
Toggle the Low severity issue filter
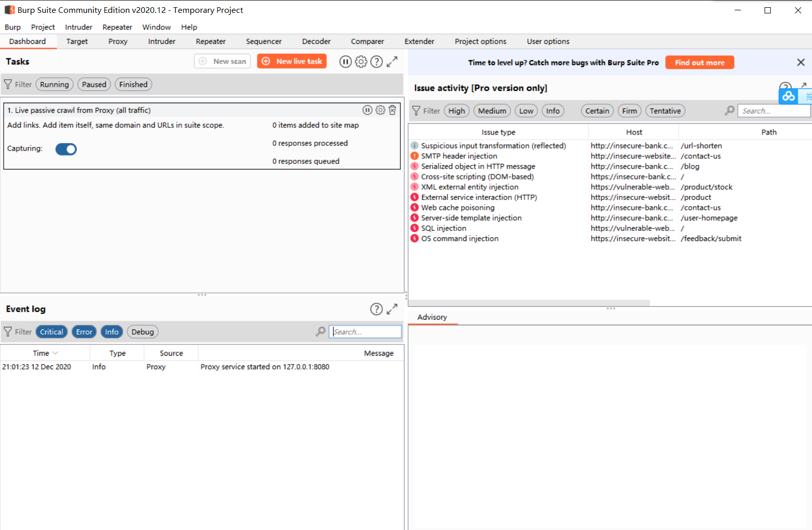click(526, 111)
